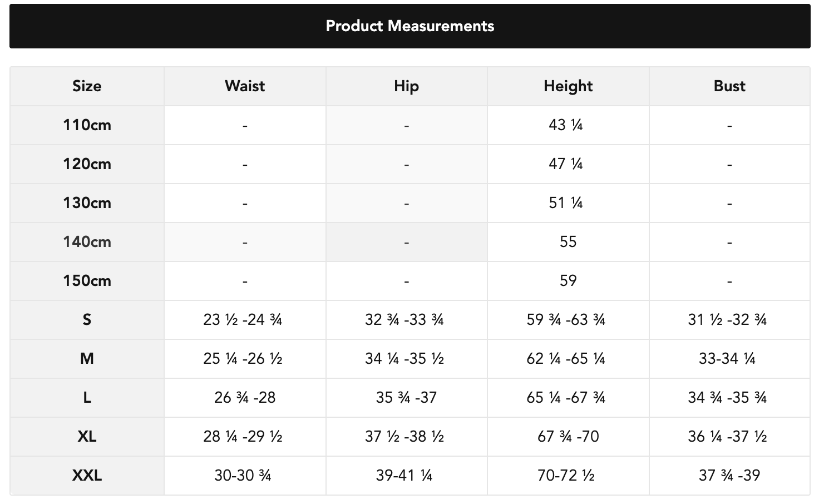Screen dimensions: 819x504
Task: Click the 43 ¼ height value cell
Action: tap(566, 125)
